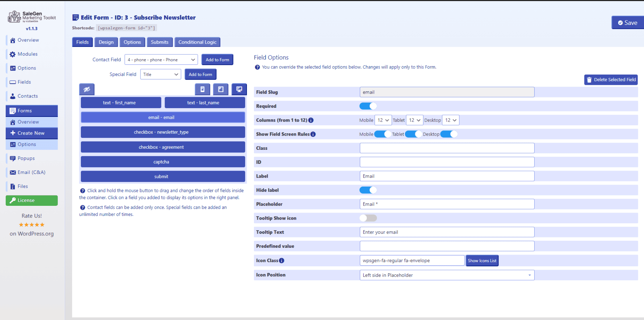Toggle the Required switch off
Image resolution: width=644 pixels, height=320 pixels.
[368, 106]
